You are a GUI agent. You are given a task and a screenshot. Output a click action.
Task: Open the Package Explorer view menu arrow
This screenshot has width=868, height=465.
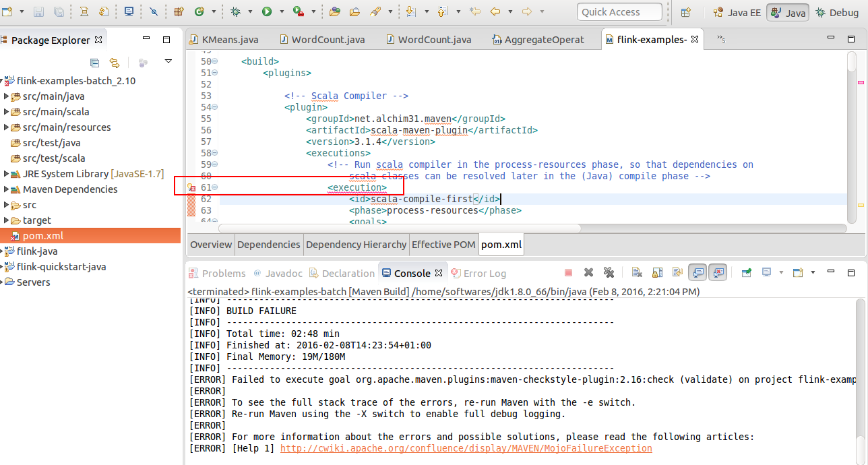[168, 62]
